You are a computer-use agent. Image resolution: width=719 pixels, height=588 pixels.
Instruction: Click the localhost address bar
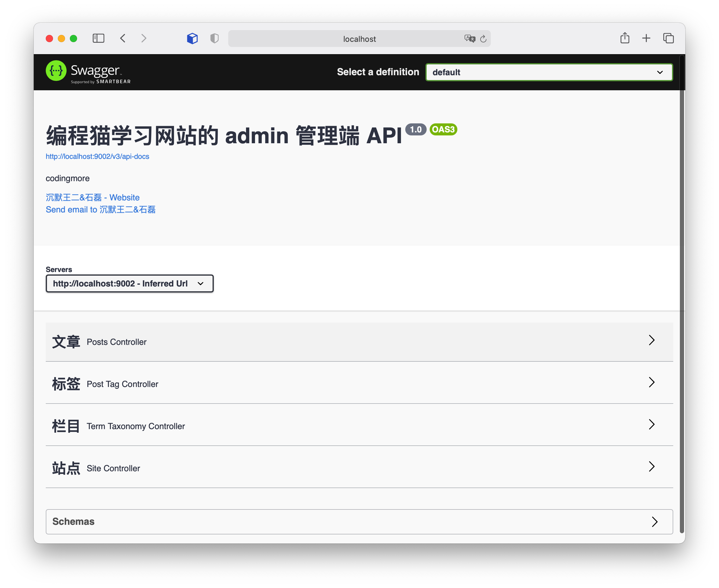click(359, 39)
